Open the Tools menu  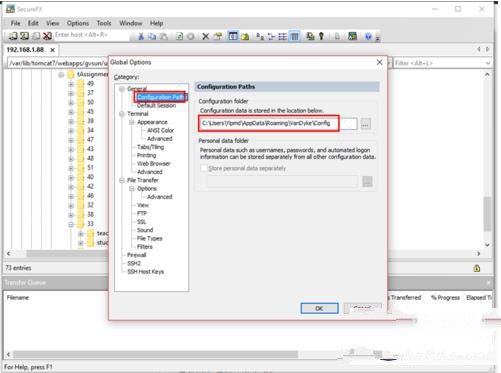click(104, 23)
